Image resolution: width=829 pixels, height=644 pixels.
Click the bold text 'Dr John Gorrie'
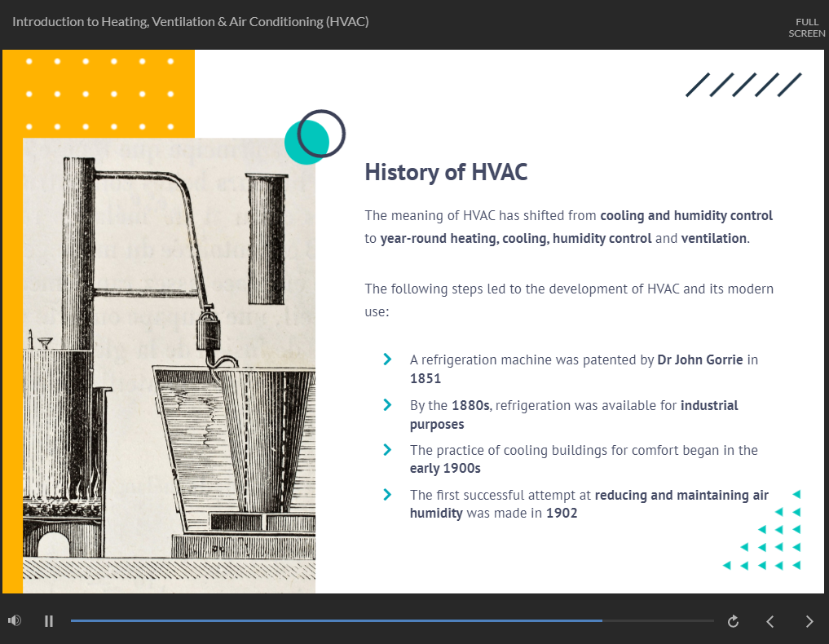pos(699,359)
